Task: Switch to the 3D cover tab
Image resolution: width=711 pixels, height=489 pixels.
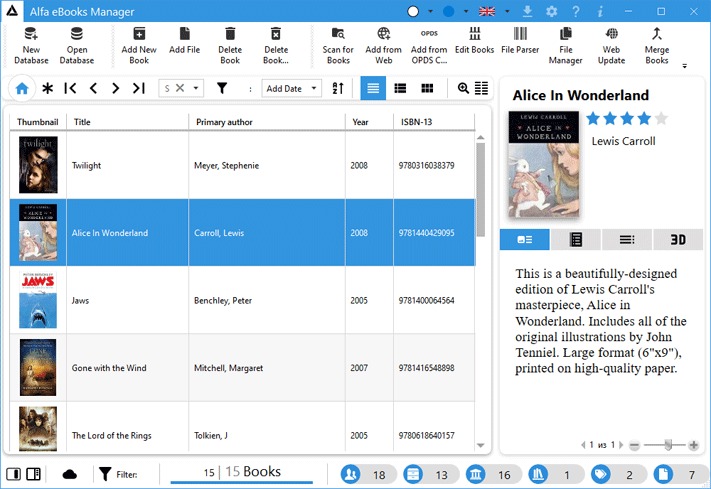Action: pos(678,240)
